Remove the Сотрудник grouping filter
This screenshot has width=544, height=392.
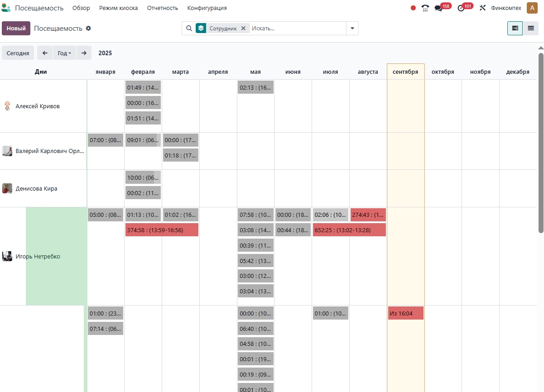click(243, 29)
